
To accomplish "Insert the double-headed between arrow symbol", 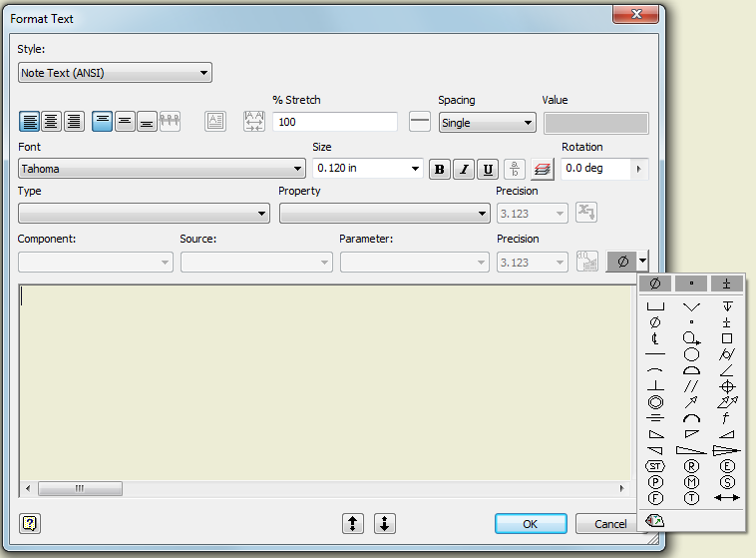I will pos(727,498).
